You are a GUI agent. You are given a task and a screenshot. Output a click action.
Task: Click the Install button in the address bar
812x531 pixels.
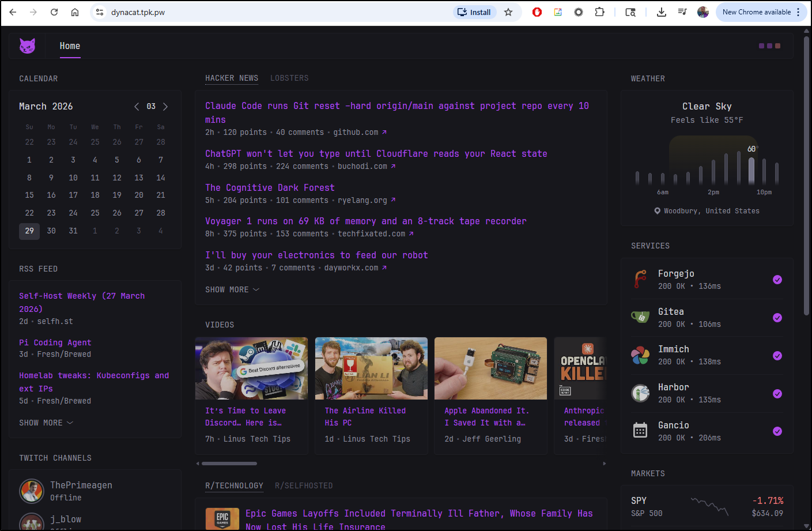pyautogui.click(x=474, y=12)
